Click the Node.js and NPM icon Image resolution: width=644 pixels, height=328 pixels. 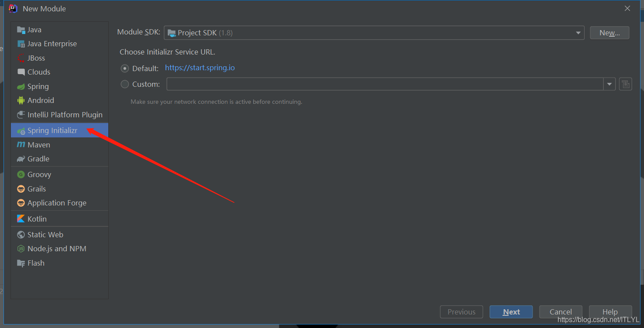tap(21, 249)
